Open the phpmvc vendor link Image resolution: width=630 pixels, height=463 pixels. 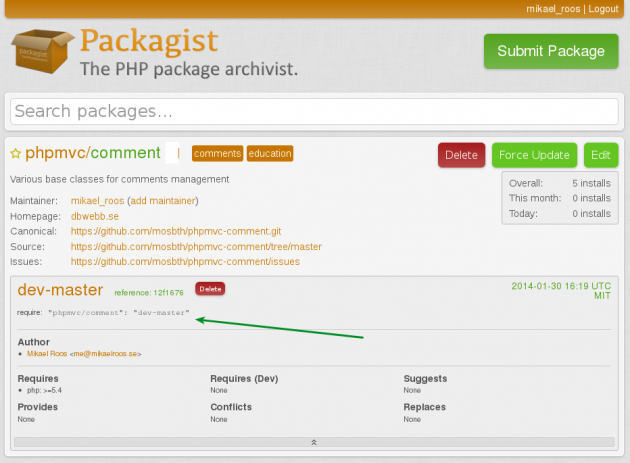[x=55, y=153]
